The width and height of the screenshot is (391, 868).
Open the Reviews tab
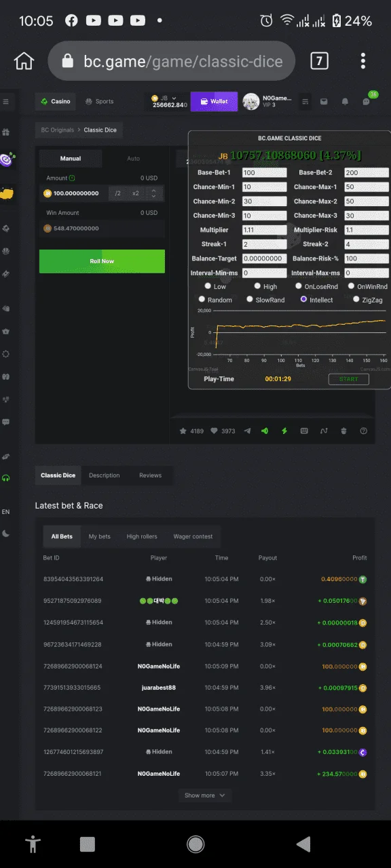150,475
